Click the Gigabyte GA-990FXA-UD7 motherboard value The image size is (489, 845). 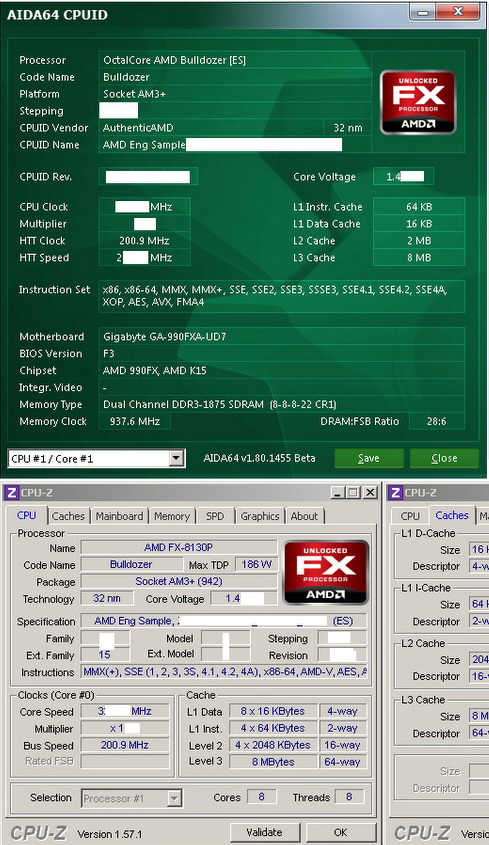(281, 337)
